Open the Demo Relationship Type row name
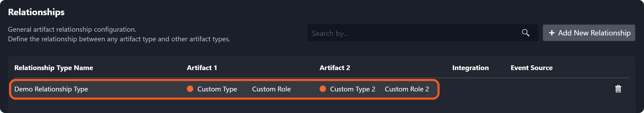 click(x=51, y=89)
